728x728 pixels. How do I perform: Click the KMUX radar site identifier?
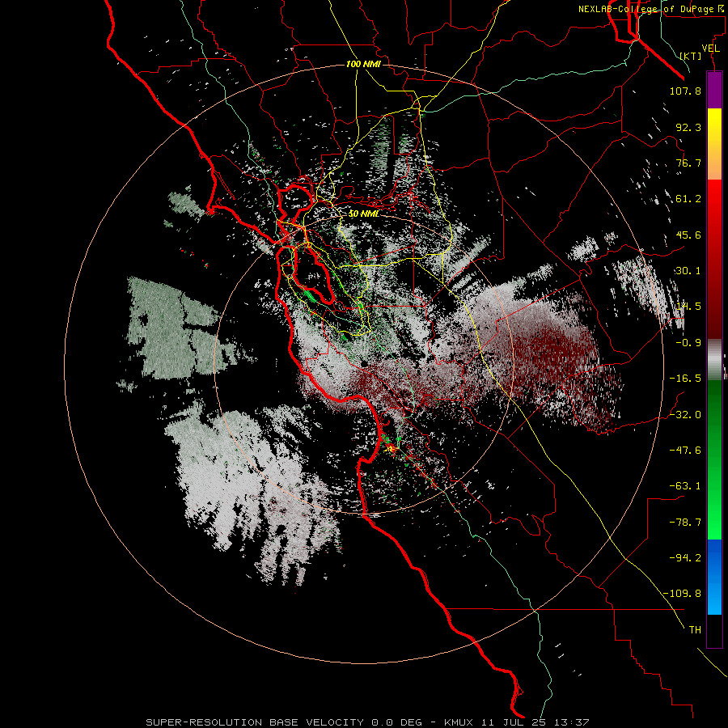pyautogui.click(x=459, y=722)
